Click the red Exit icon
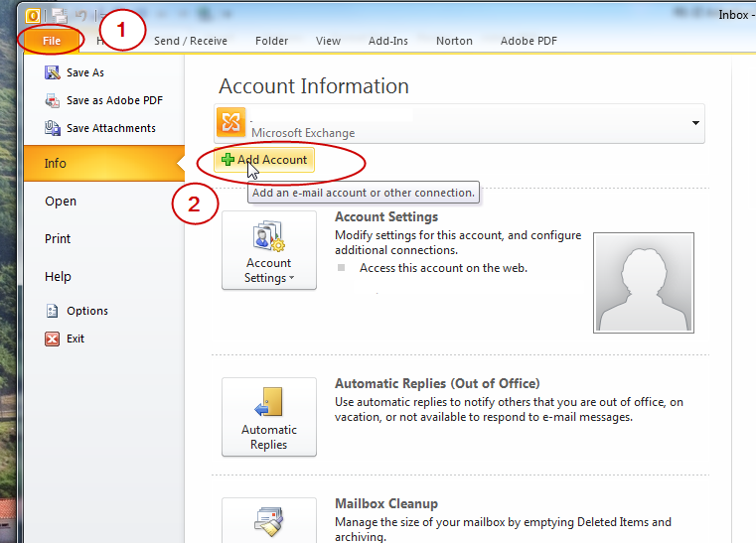Screen dimensions: 756x543 tap(52, 339)
